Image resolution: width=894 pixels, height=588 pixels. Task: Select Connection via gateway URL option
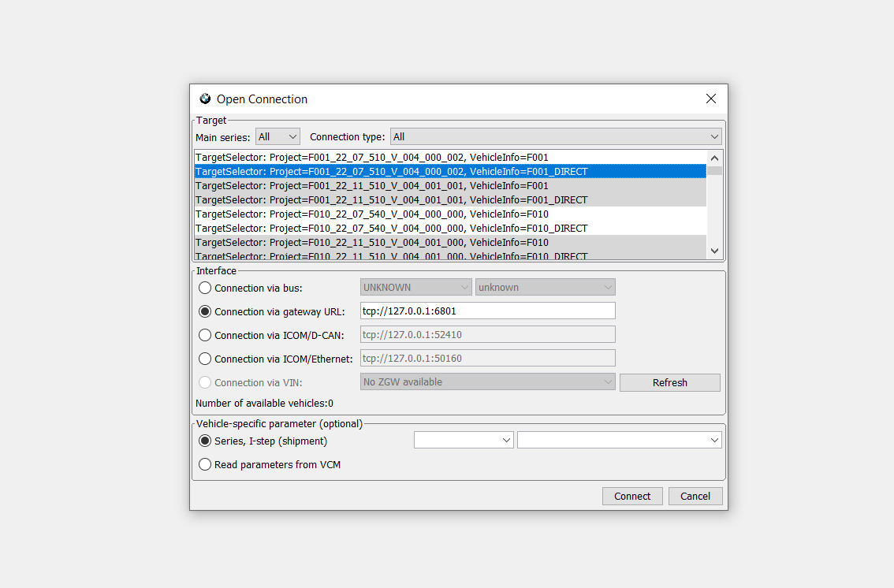point(205,311)
